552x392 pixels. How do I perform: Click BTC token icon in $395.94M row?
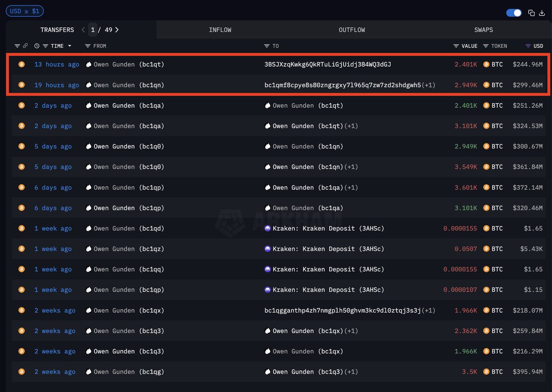pos(486,372)
